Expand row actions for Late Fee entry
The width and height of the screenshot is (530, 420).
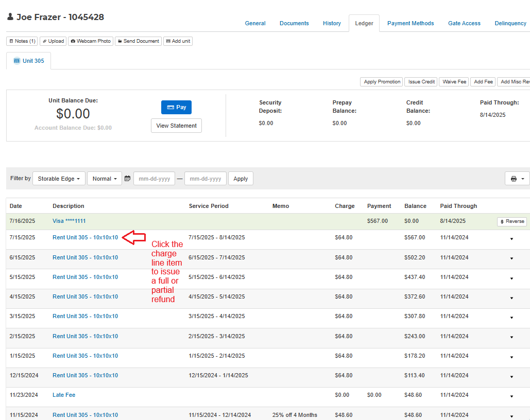click(x=511, y=396)
